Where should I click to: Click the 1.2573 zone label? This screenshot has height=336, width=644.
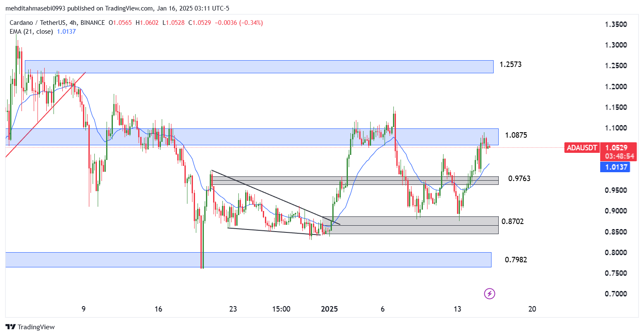[510, 64]
